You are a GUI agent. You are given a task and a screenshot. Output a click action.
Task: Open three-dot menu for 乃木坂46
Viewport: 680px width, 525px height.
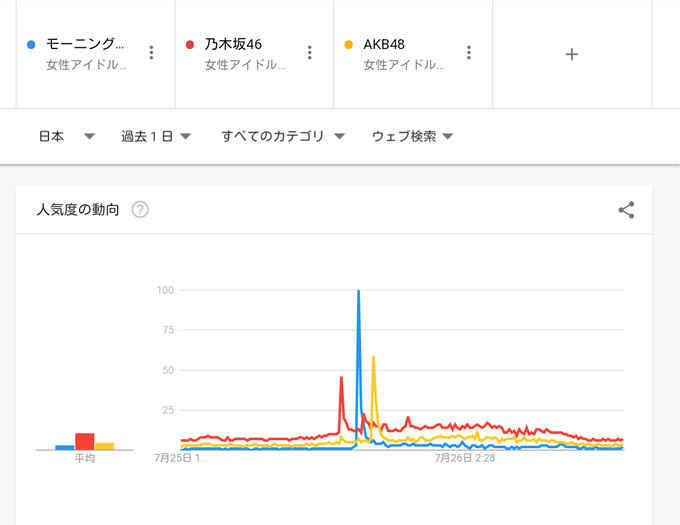tap(310, 53)
